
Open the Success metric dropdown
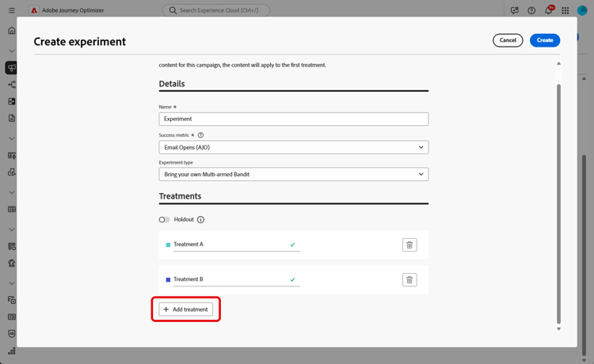click(x=293, y=147)
